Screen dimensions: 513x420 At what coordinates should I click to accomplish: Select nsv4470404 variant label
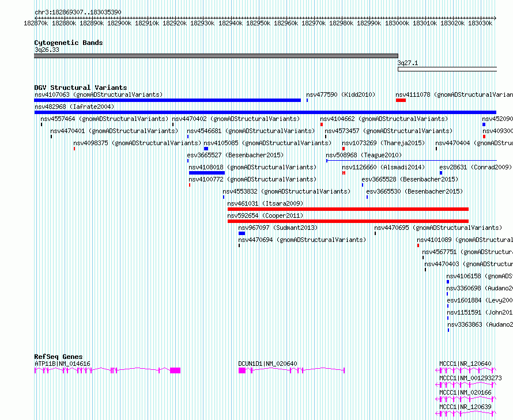point(474,143)
